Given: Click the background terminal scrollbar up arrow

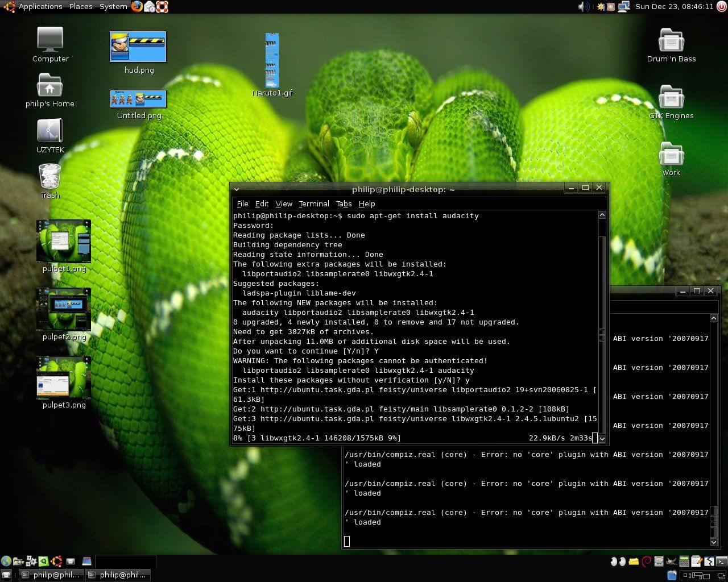Looking at the screenshot, I should pyautogui.click(x=714, y=318).
